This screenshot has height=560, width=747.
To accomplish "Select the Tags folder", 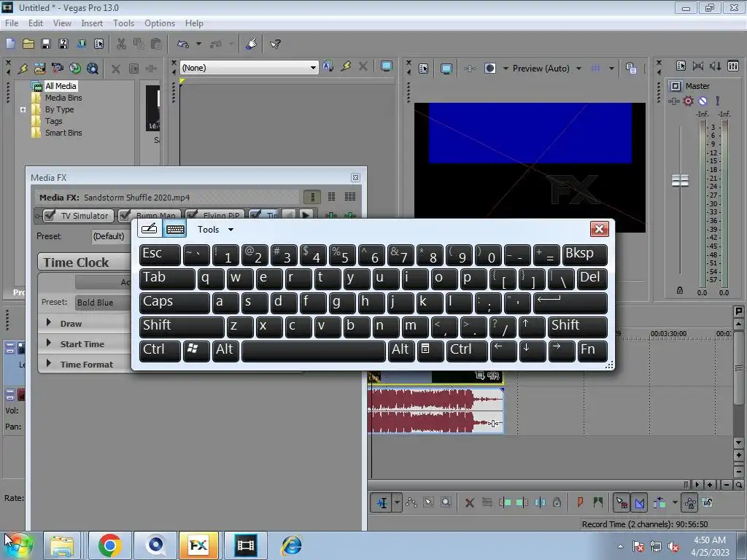I will pos(53,121).
